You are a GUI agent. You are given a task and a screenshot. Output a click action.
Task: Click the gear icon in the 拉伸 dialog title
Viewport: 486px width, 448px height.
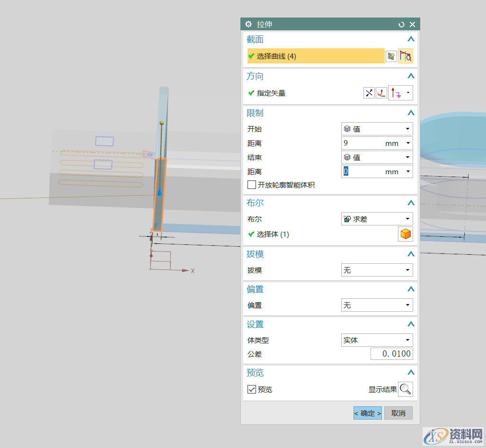click(248, 24)
